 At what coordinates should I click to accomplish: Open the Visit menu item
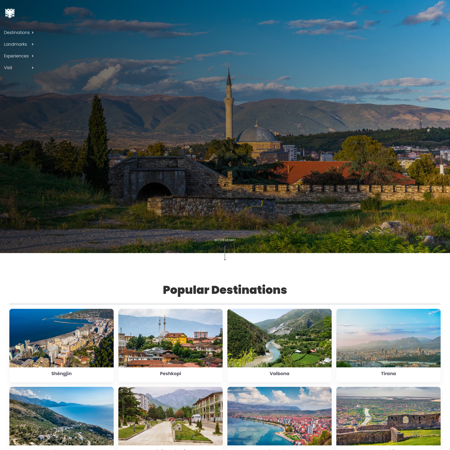(x=8, y=68)
